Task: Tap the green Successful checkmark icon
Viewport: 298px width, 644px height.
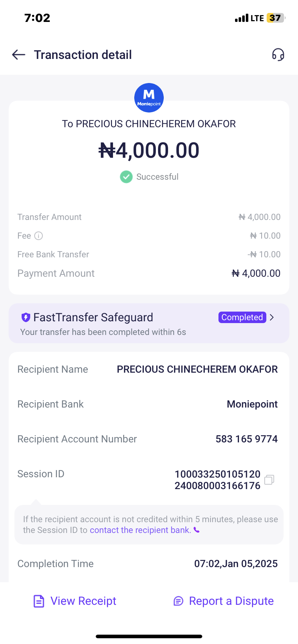Action: click(126, 177)
